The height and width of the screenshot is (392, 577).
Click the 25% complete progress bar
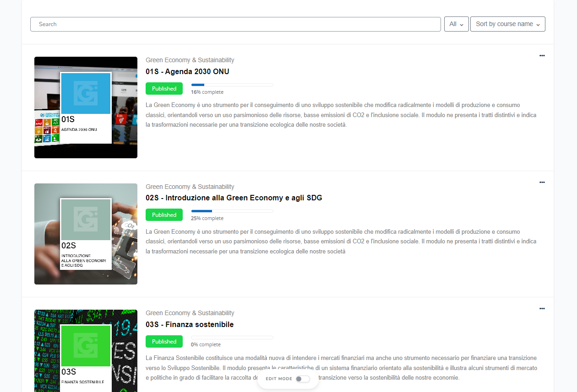click(x=232, y=211)
